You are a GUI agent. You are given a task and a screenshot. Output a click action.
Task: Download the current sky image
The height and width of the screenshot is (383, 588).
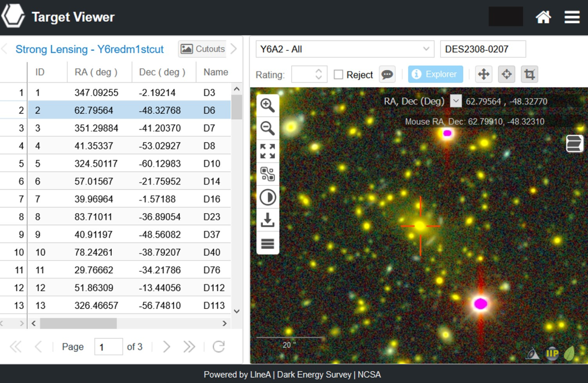coord(268,221)
